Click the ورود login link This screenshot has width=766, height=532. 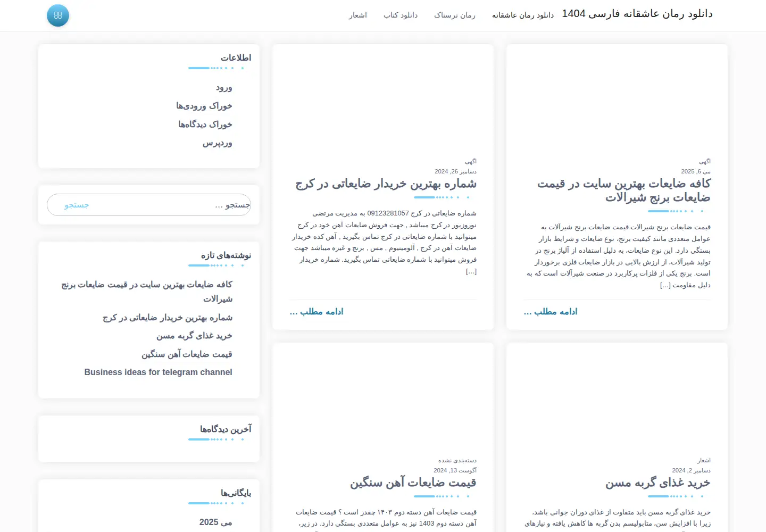pos(224,88)
